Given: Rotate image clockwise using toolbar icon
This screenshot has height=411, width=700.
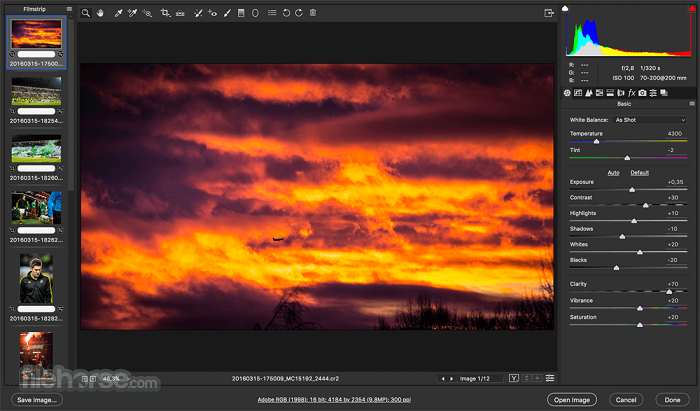Looking at the screenshot, I should [299, 13].
